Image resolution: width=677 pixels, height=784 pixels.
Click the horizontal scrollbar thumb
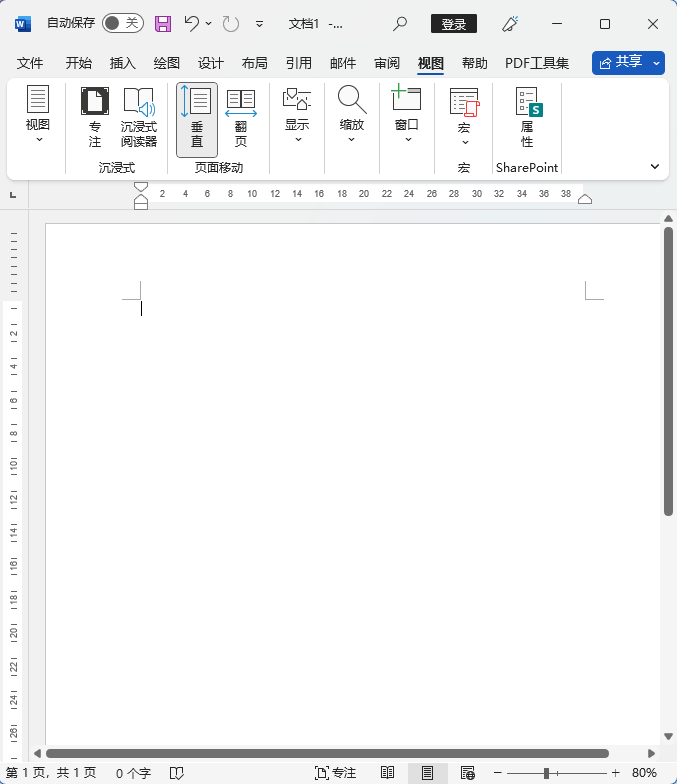328,753
